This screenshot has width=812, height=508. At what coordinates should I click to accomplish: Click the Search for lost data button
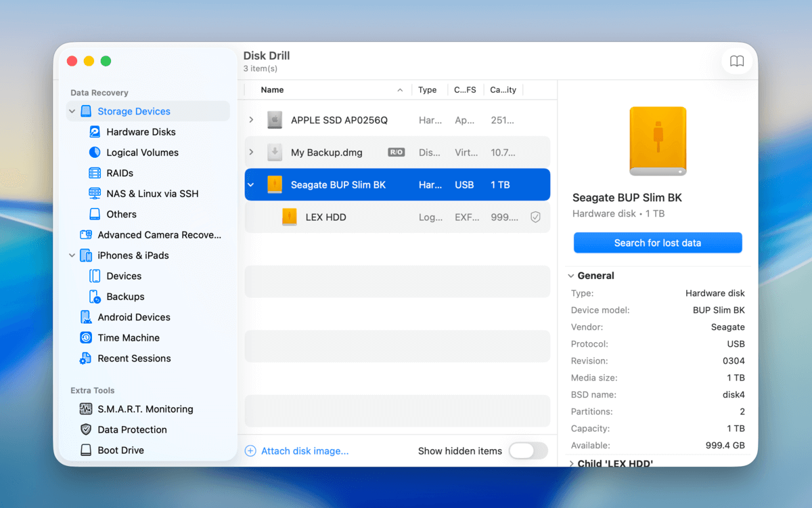(657, 243)
